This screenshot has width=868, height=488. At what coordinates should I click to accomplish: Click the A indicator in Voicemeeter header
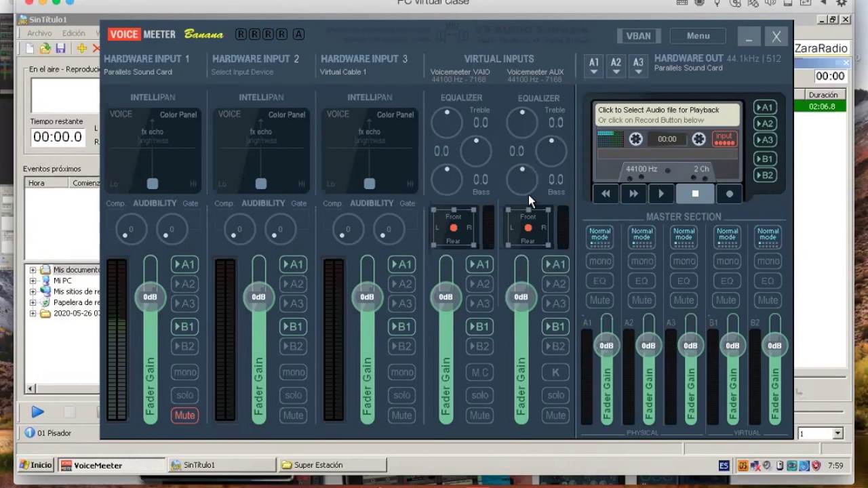298,35
